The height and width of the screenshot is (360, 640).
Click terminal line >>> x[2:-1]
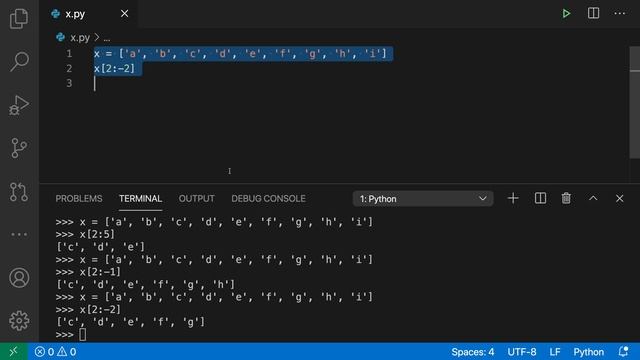pos(88,272)
